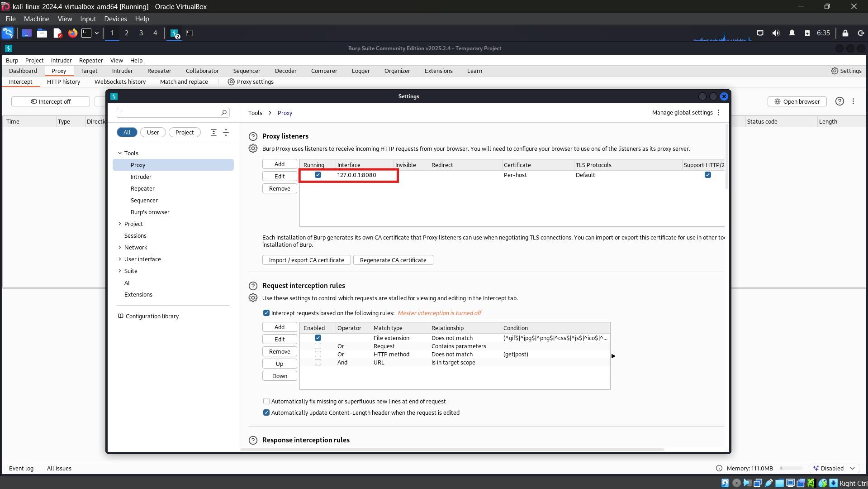This screenshot has width=868, height=489.
Task: Click the collapse all settings tree icon
Action: click(x=226, y=132)
